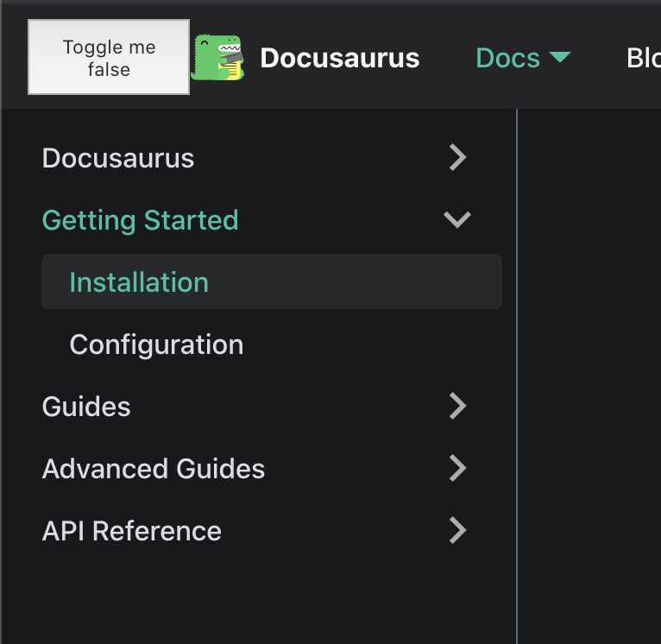Select the Guides sidebar label
Screen dimensions: 661x644
(86, 407)
